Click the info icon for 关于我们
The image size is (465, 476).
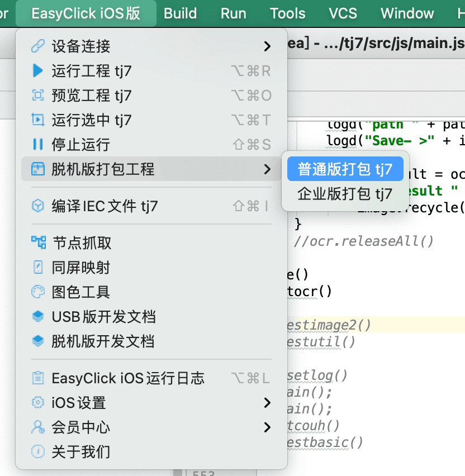pos(38,452)
